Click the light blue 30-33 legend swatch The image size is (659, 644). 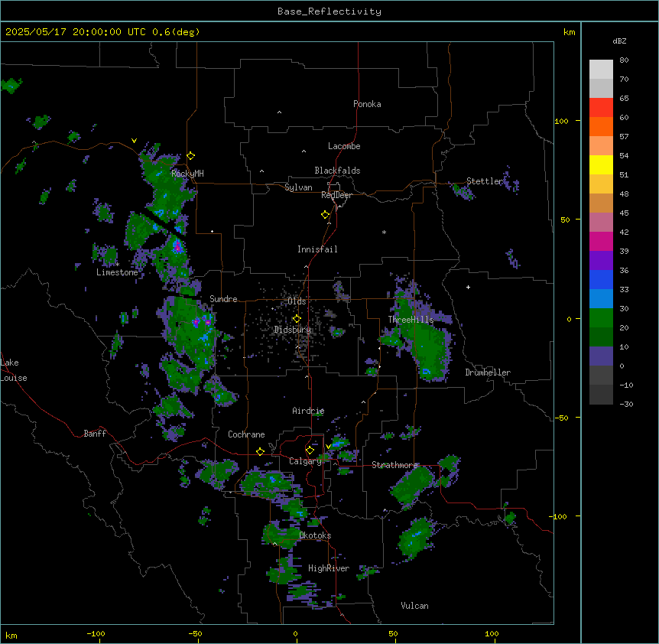pos(601,299)
